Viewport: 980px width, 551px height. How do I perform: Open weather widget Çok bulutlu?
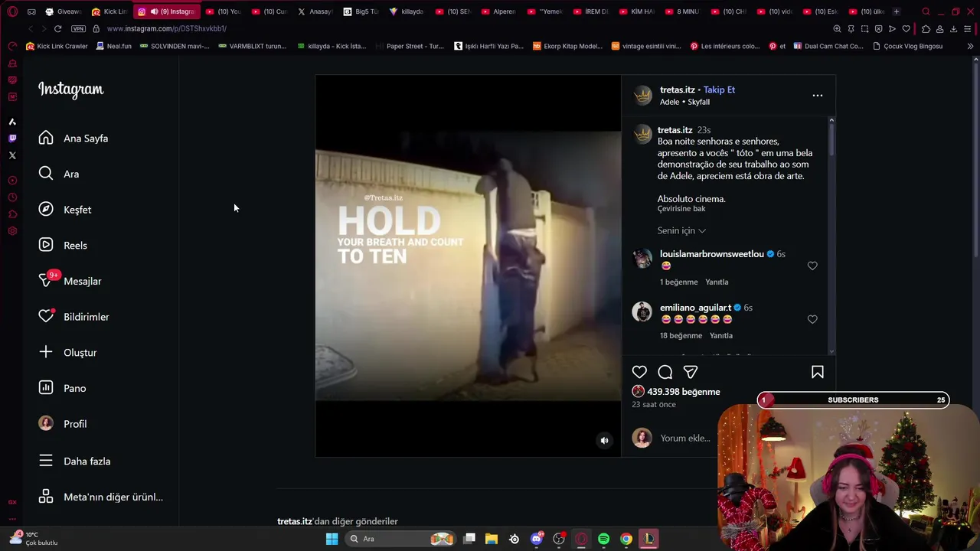34,539
